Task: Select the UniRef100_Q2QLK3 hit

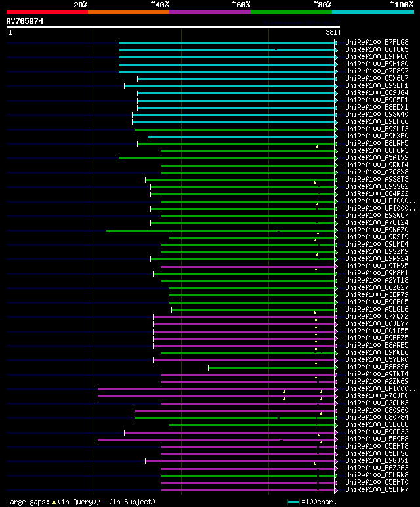Action: point(377,403)
